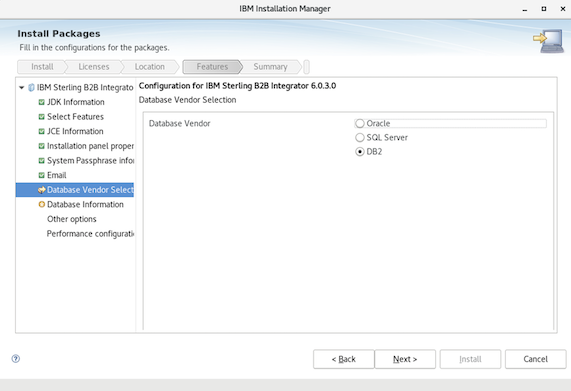The width and height of the screenshot is (571, 391).
Task: Open the Summary wizard step
Action: pos(270,67)
